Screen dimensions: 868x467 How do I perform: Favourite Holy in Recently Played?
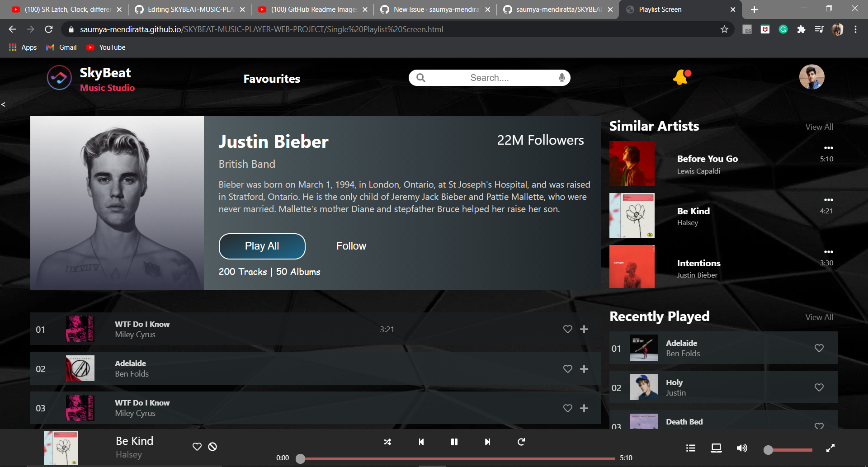[819, 387]
